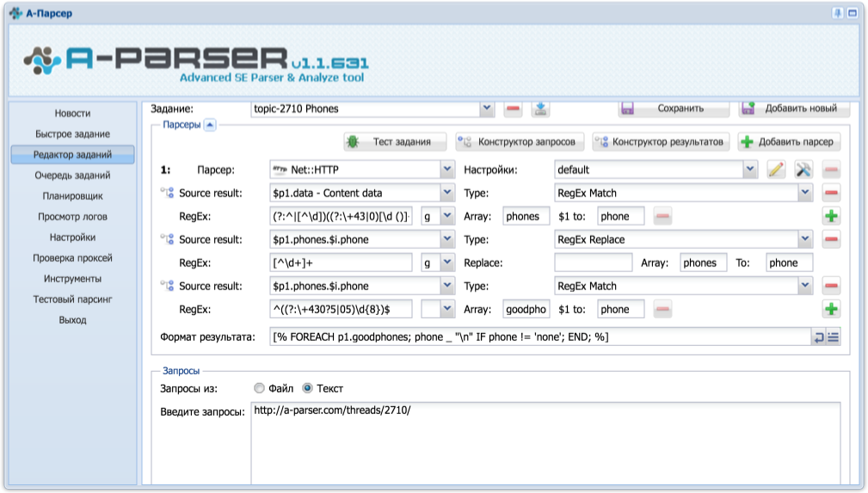Image resolution: width=868 pixels, height=493 pixels.
Task: Open the Задание dropdown
Action: pyautogui.click(x=487, y=108)
